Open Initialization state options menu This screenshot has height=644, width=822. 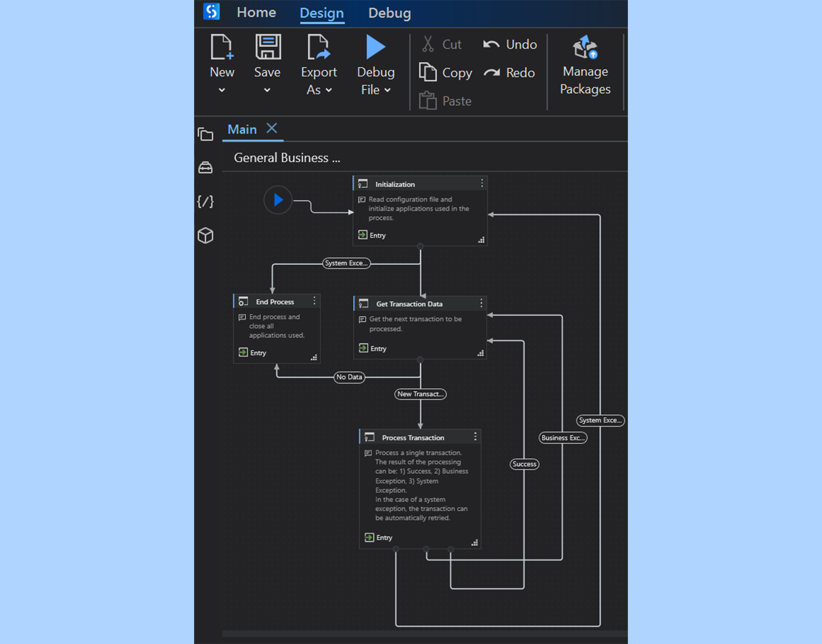click(x=482, y=183)
